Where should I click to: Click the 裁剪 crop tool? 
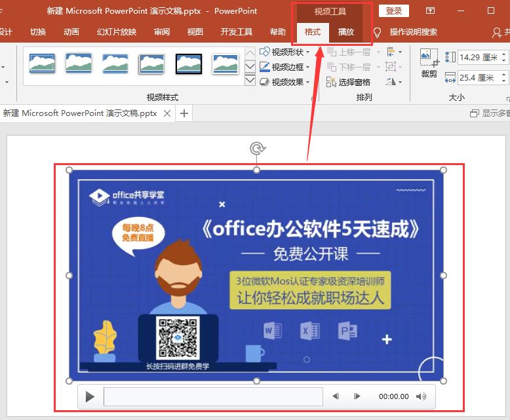[x=429, y=64]
